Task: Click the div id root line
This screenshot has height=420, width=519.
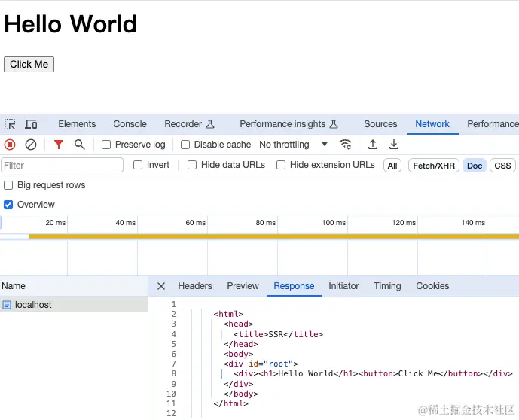Action: (261, 364)
